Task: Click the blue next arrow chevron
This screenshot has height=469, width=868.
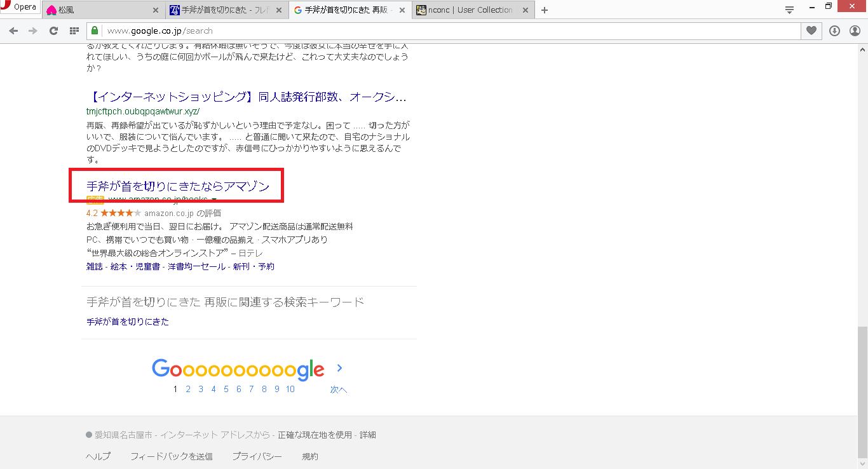Action: click(x=339, y=368)
